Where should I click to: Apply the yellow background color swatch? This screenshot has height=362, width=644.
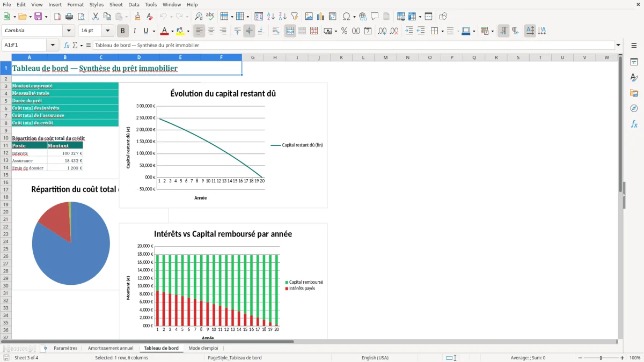point(180,31)
